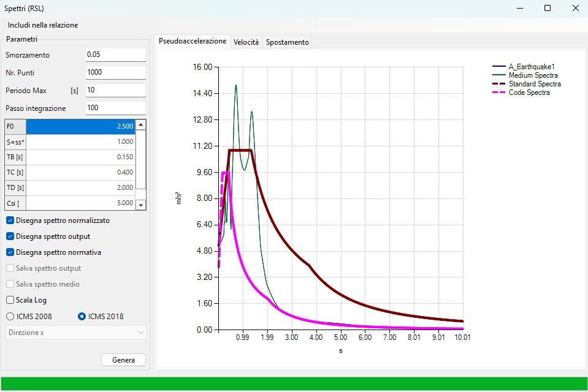Click the parameter table scroll-up arrow
Screen dimensions: 588x392
click(140, 125)
